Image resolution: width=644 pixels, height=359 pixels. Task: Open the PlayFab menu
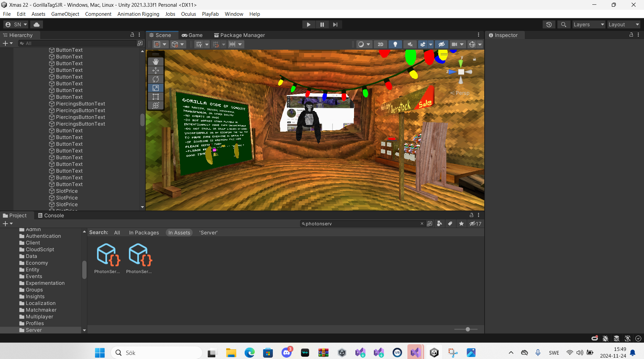click(210, 14)
